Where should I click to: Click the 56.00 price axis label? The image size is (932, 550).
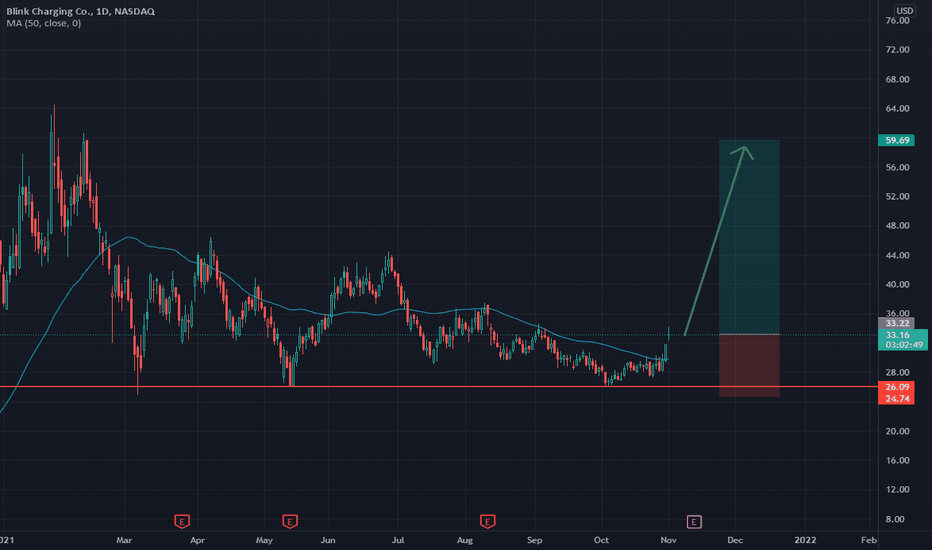coord(897,167)
